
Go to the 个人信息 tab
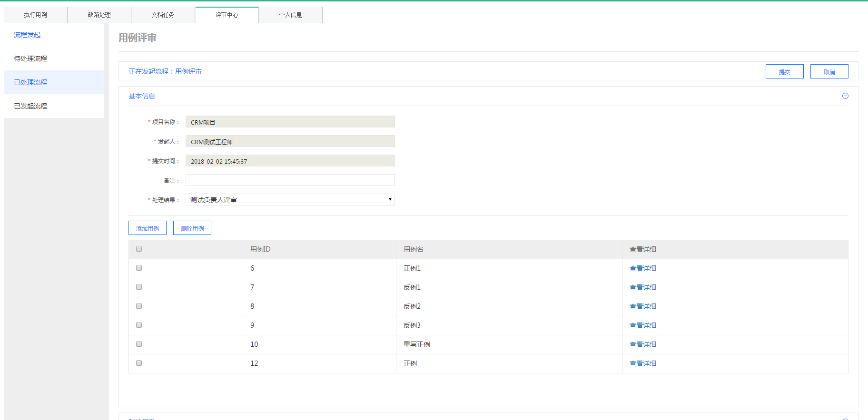[x=290, y=15]
